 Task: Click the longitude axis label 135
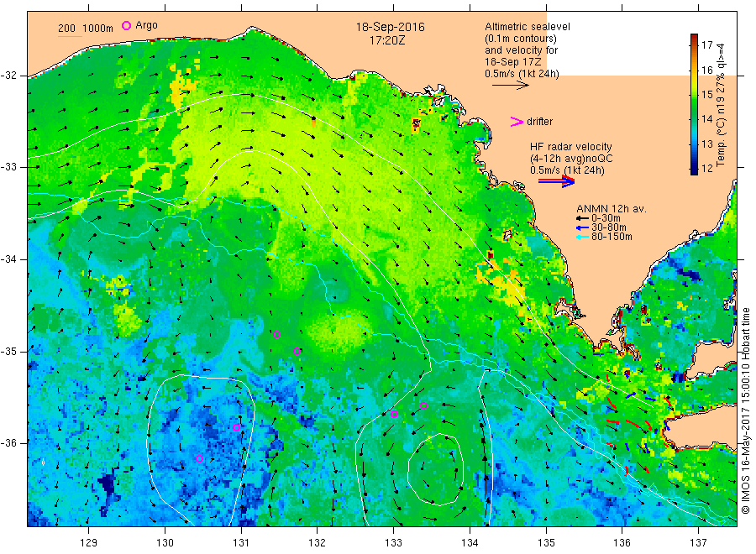pyautogui.click(x=546, y=543)
